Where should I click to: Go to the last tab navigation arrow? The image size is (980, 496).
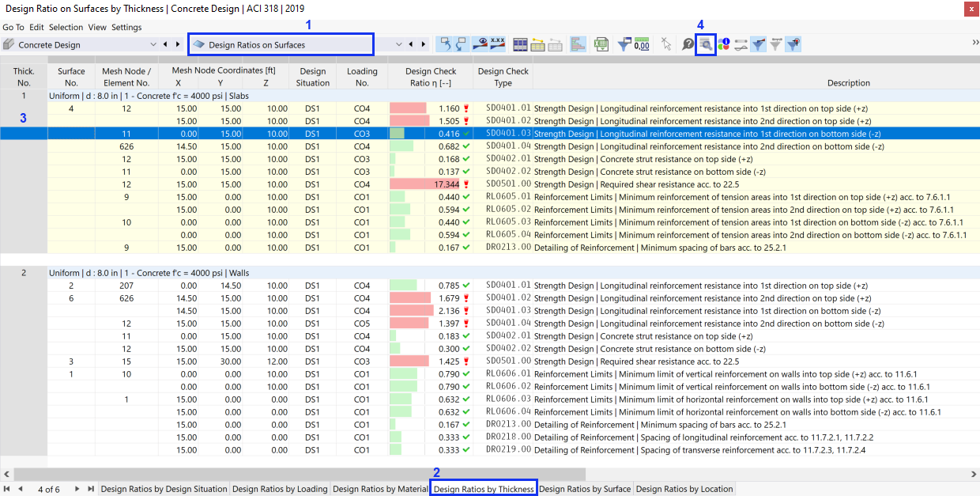[91, 489]
